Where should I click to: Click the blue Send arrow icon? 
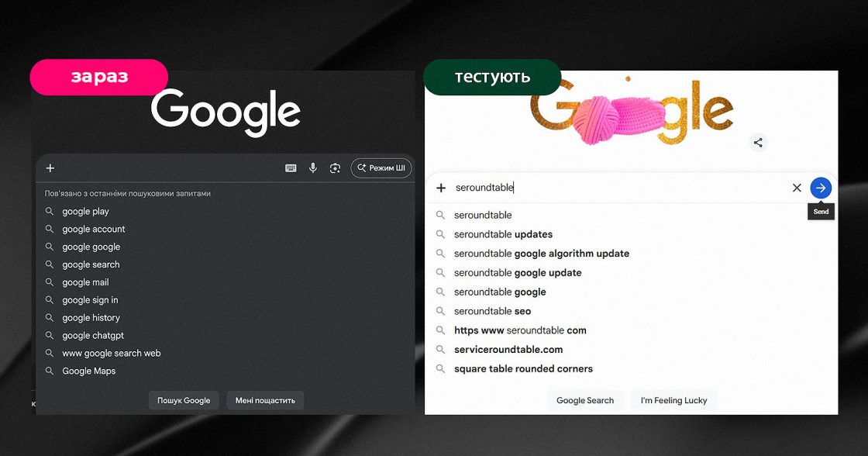pyautogui.click(x=821, y=187)
